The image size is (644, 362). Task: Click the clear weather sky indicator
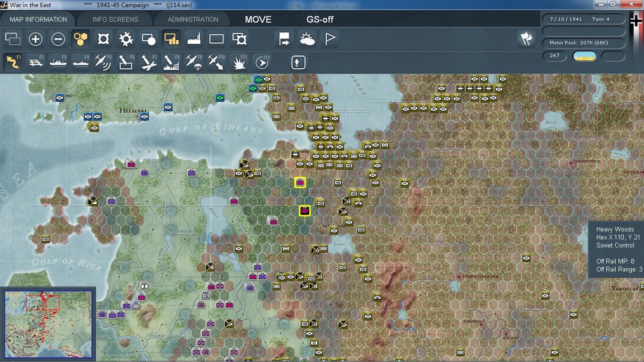[x=584, y=56]
